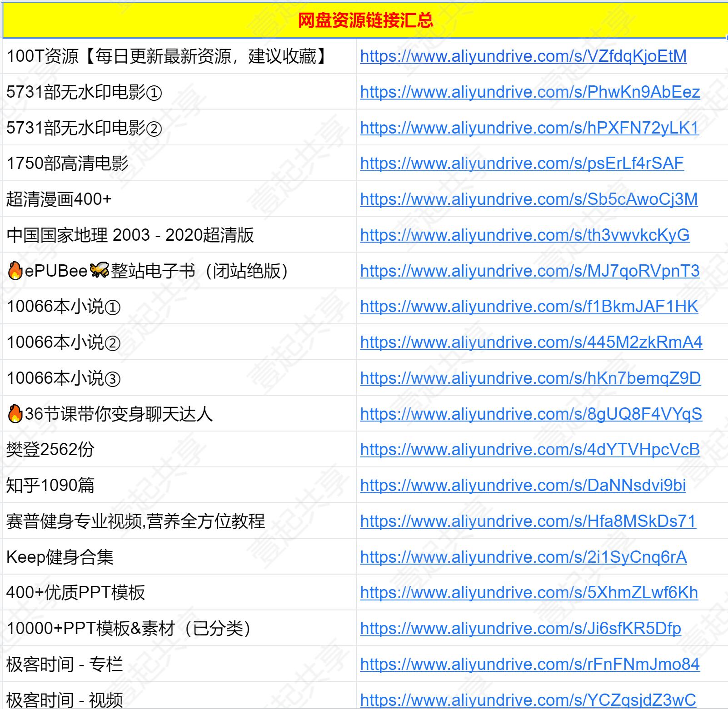Click the 1750部高清电影 link
Screen dimensions: 728x709
pyautogui.click(x=522, y=164)
